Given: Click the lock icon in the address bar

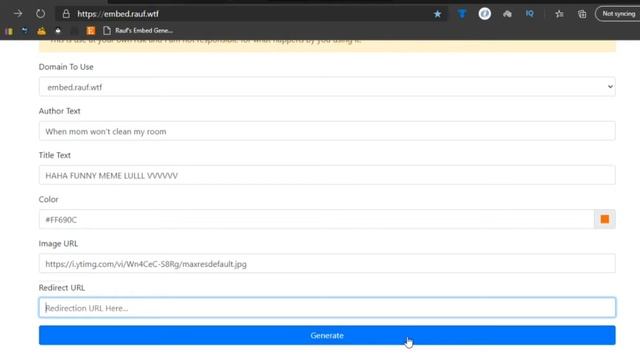Looking at the screenshot, I should click(x=66, y=14).
